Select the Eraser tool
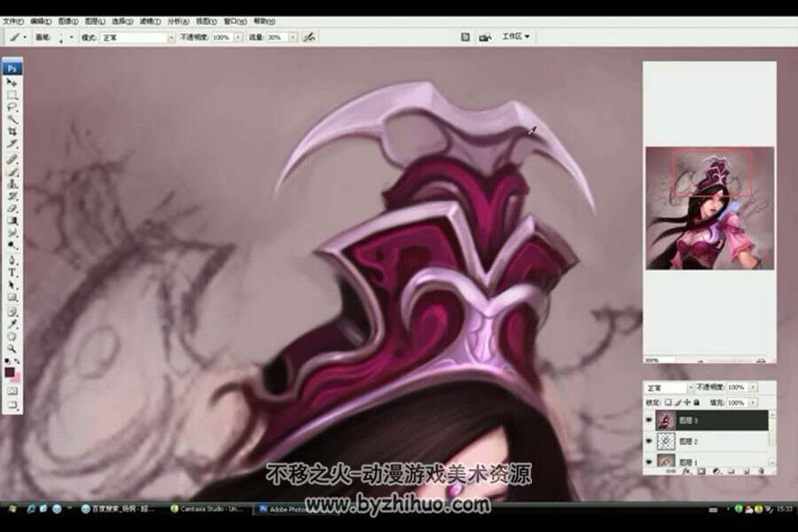Image resolution: width=798 pixels, height=532 pixels. 12,208
